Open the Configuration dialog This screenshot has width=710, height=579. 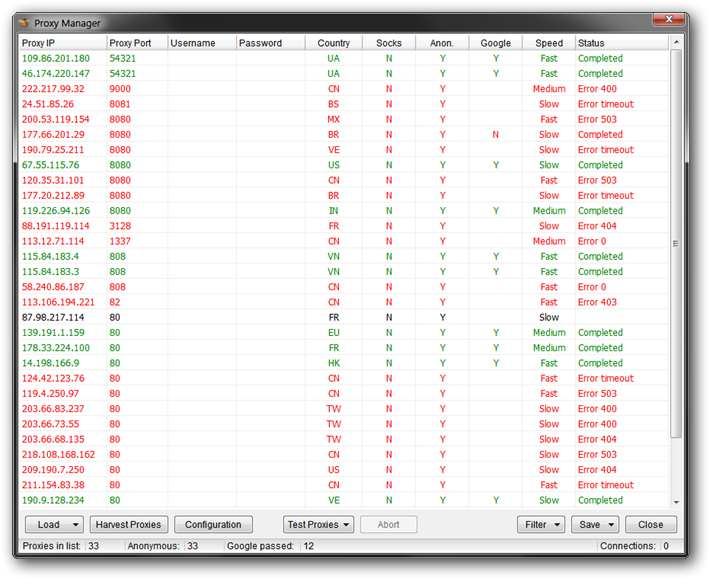[x=213, y=525]
